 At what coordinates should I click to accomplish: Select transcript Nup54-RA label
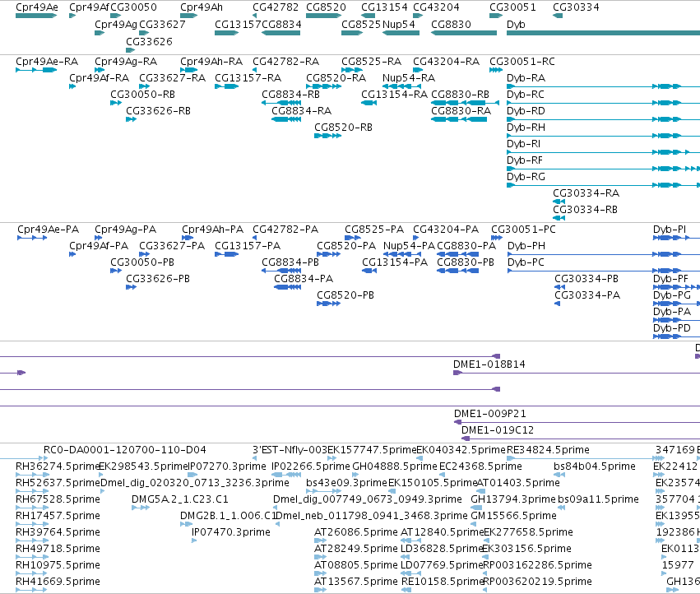[409, 77]
